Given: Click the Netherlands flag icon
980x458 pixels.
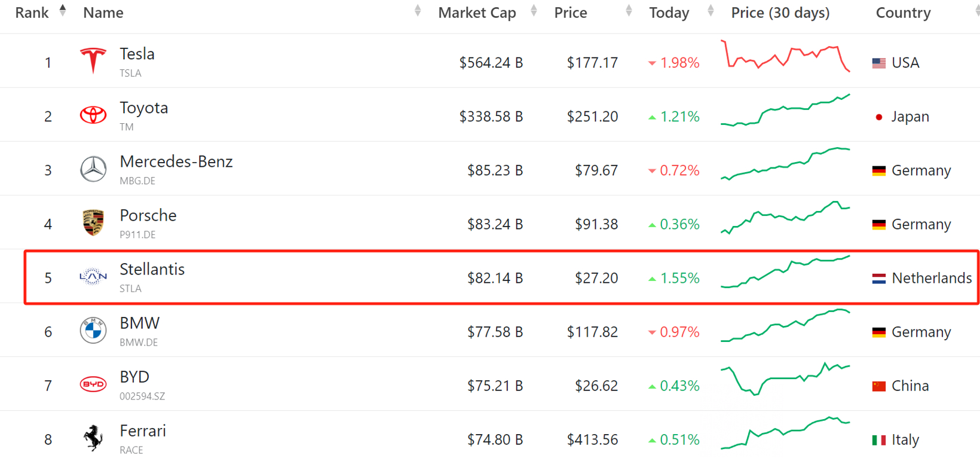Looking at the screenshot, I should pyautogui.click(x=878, y=279).
